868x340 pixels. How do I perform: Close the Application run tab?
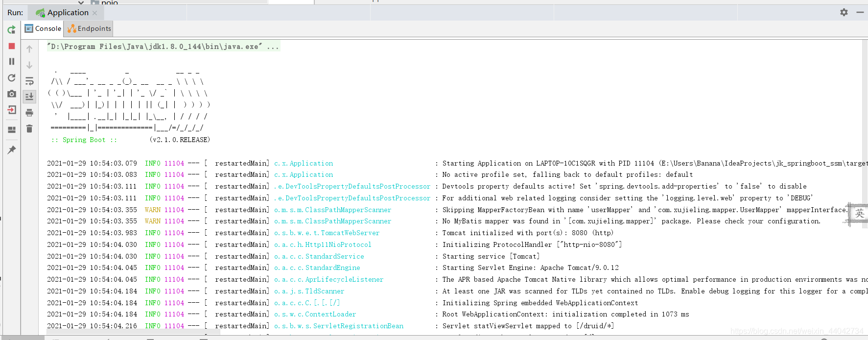pos(95,13)
